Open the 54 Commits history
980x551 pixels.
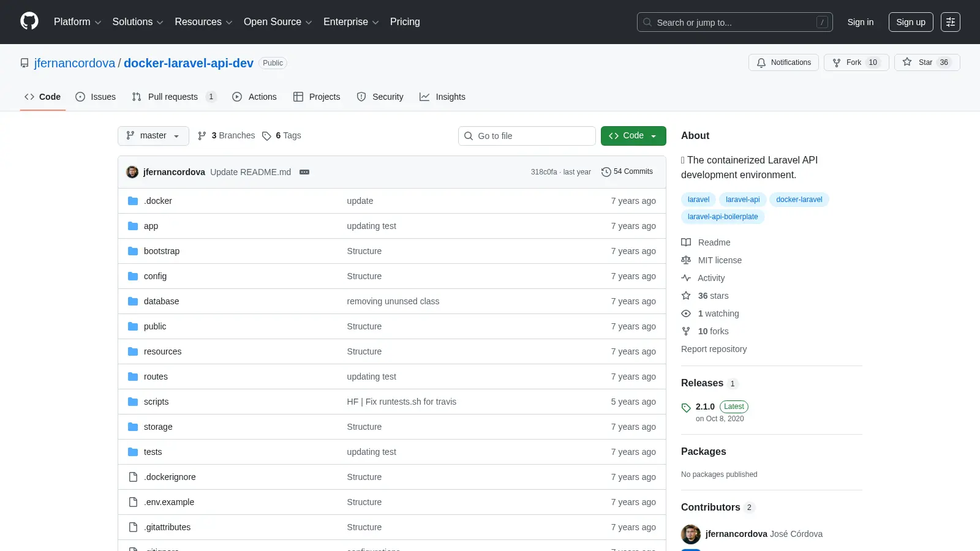pos(627,172)
